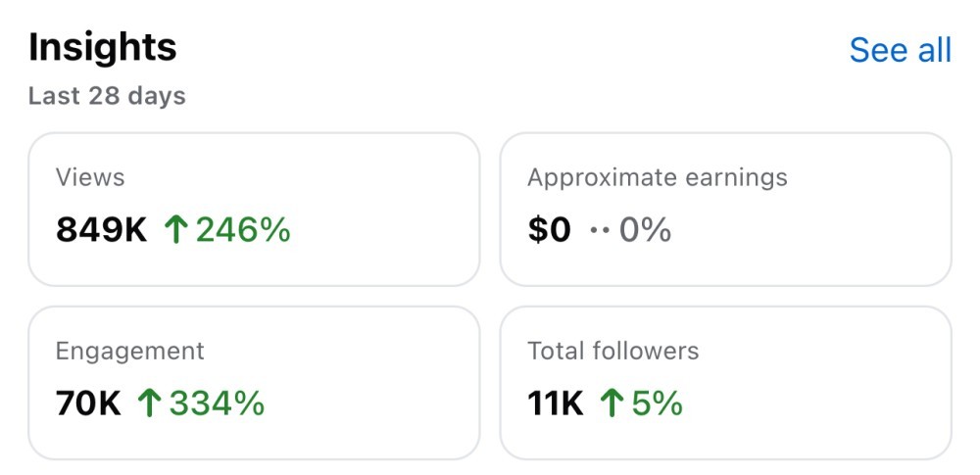This screenshot has width=980, height=475.
Task: Select the Views label text
Action: coord(90,177)
